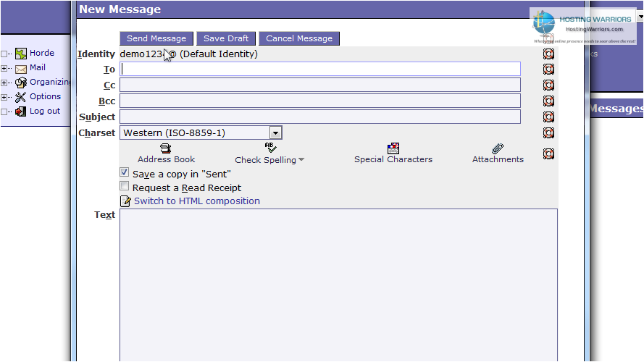Click the Check Spelling icon
The image size is (644, 362).
[x=270, y=148]
